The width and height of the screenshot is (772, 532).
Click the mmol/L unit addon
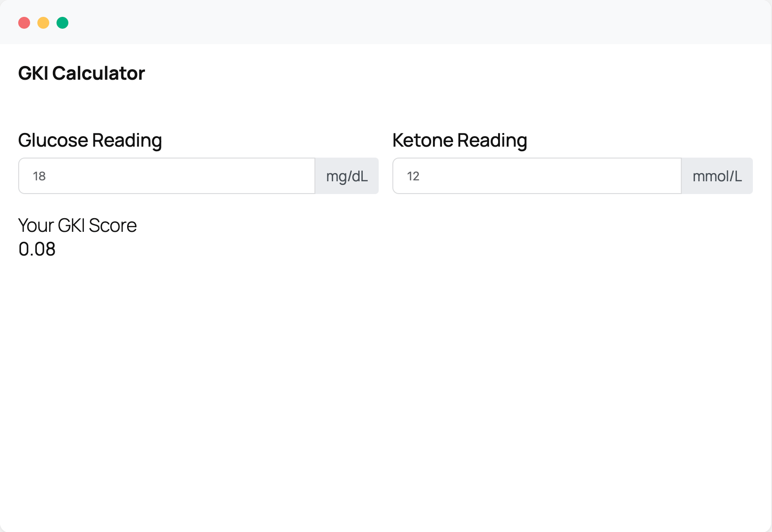pyautogui.click(x=717, y=176)
